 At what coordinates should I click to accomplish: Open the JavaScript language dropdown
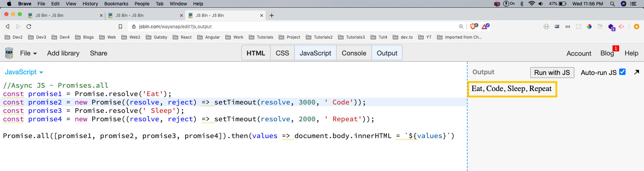pyautogui.click(x=24, y=72)
